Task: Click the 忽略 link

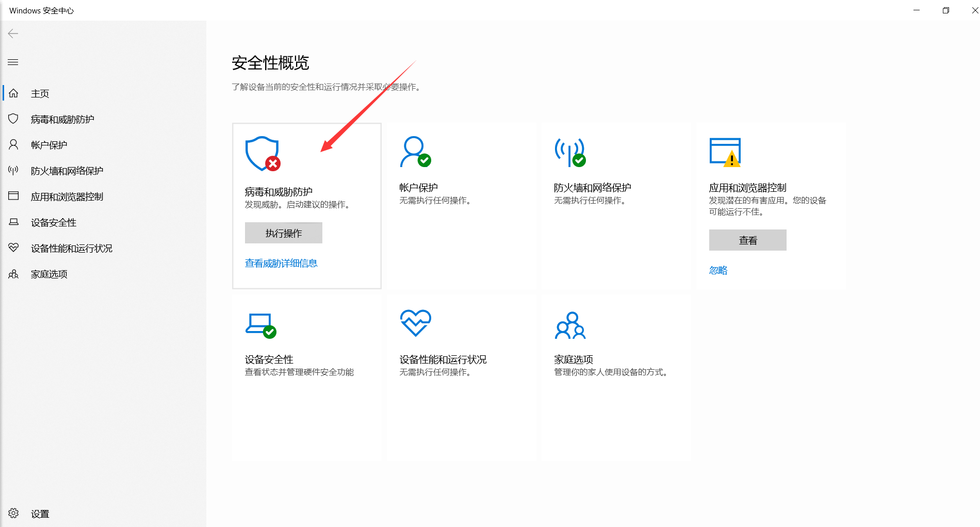Action: (718, 270)
